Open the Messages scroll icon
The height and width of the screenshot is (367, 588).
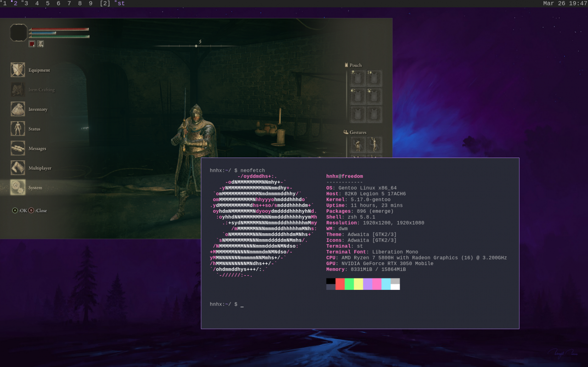pyautogui.click(x=18, y=148)
